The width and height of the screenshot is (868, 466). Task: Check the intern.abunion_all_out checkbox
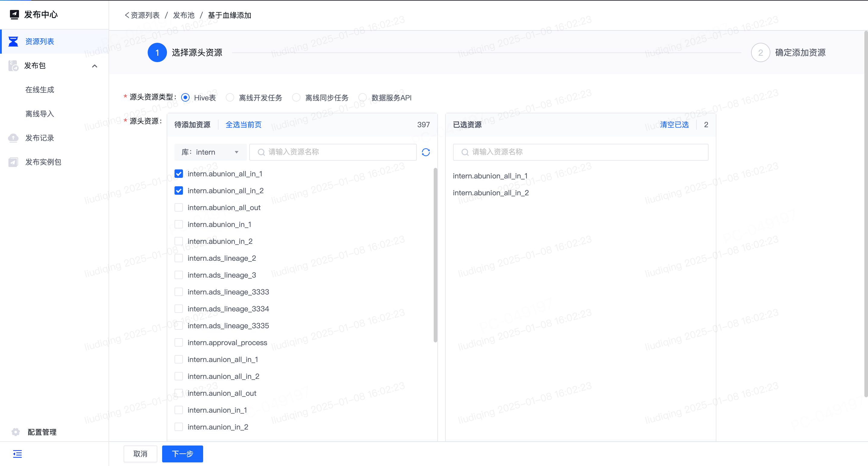click(x=179, y=208)
